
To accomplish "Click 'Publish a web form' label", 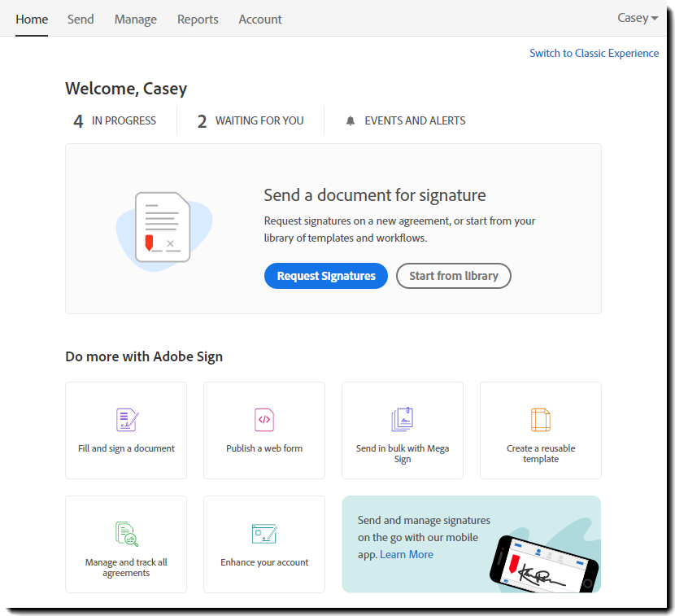I will pos(264,448).
